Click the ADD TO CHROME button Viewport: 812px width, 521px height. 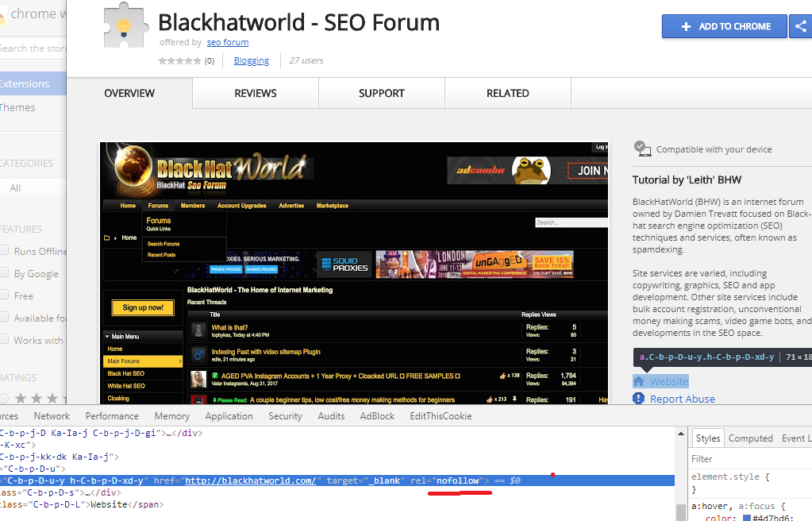[x=724, y=26]
